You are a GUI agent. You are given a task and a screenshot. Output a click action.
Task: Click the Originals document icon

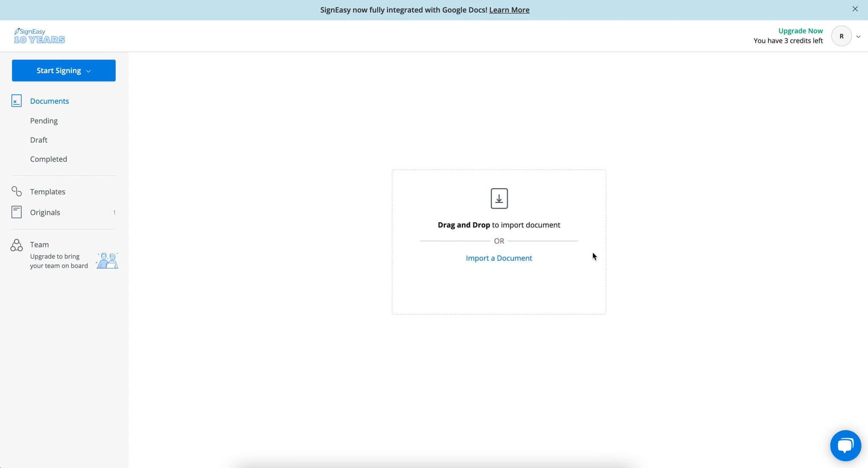(x=16, y=212)
